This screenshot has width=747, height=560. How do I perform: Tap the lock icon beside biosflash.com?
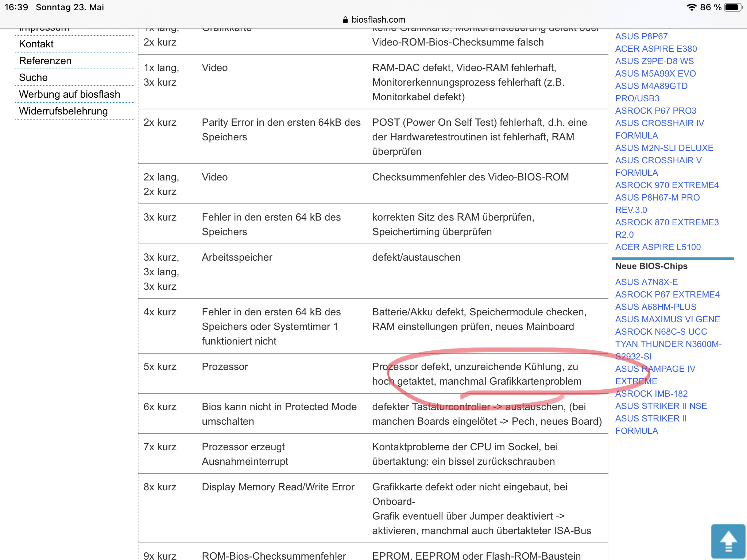pos(345,20)
